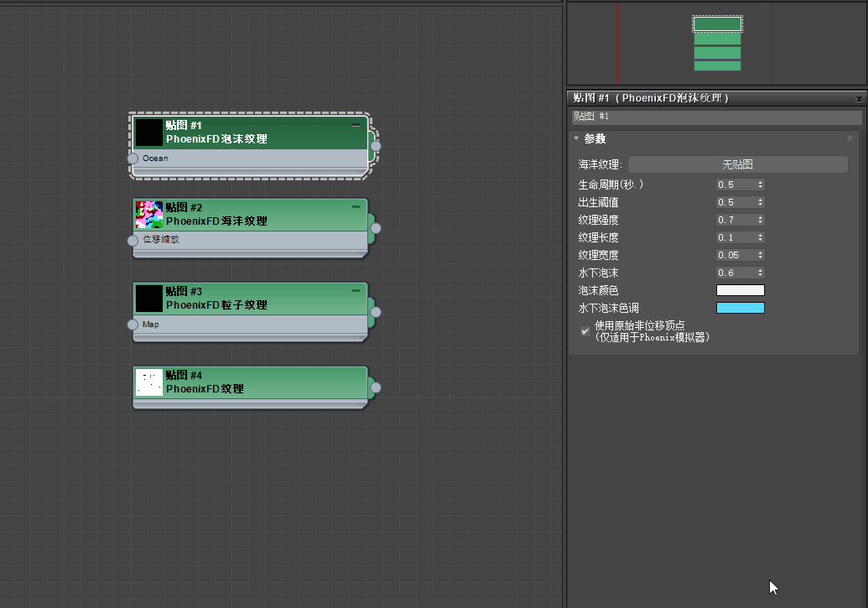
Task: Click the third node in navigator minimap
Action: [x=717, y=53]
